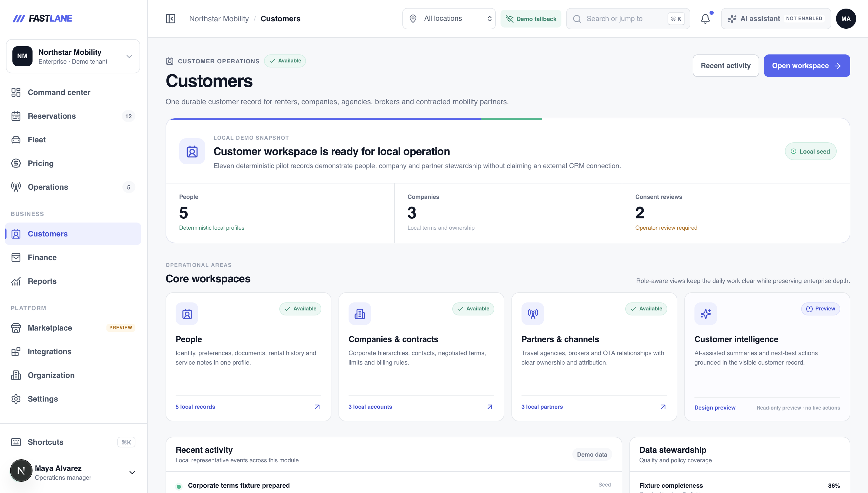Image resolution: width=868 pixels, height=493 pixels.
Task: Open the 5 local records link
Action: coord(195,407)
